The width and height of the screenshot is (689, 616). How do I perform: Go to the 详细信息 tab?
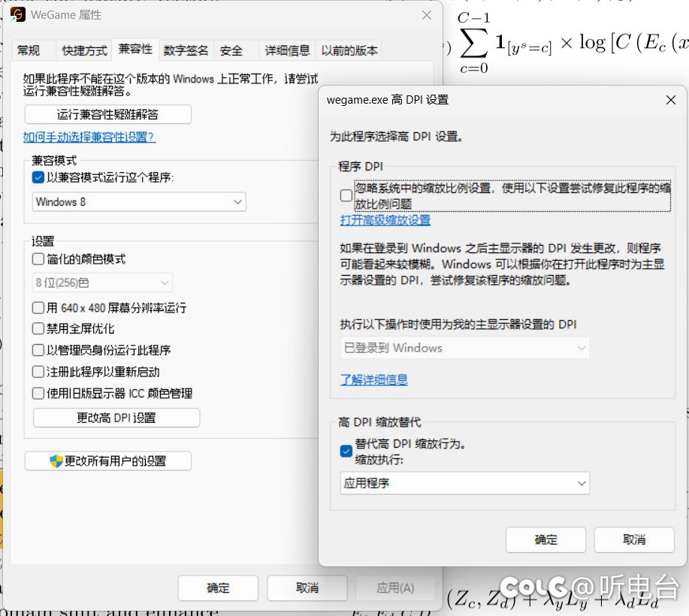287,50
